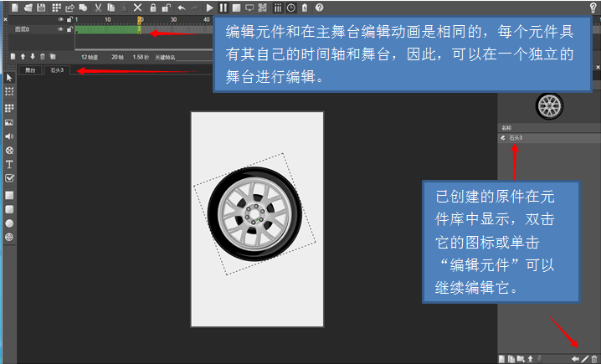Create new symbol in library panel
The height and width of the screenshot is (364, 601).
tap(501, 359)
